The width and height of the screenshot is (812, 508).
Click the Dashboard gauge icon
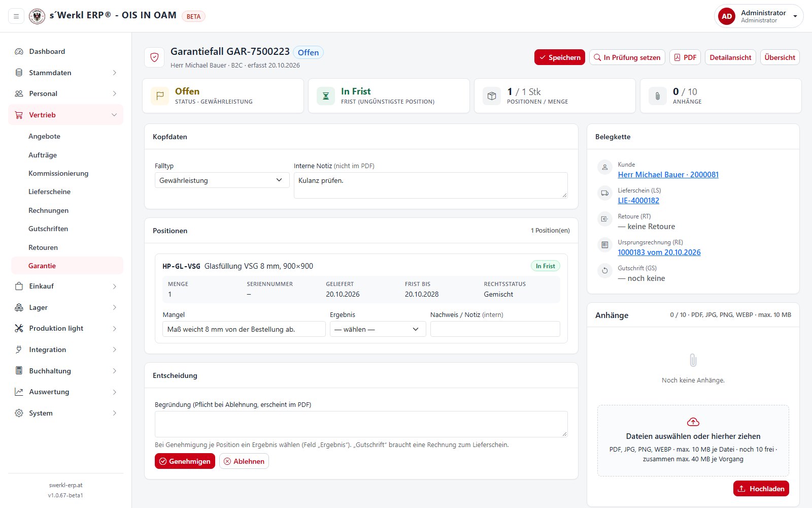[19, 51]
